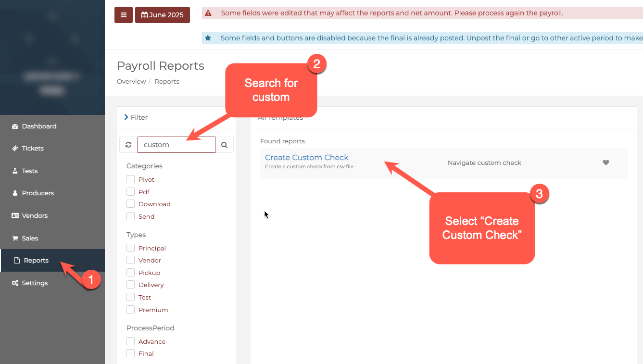
Task: Enable the Vendor type checkbox
Action: [130, 260]
